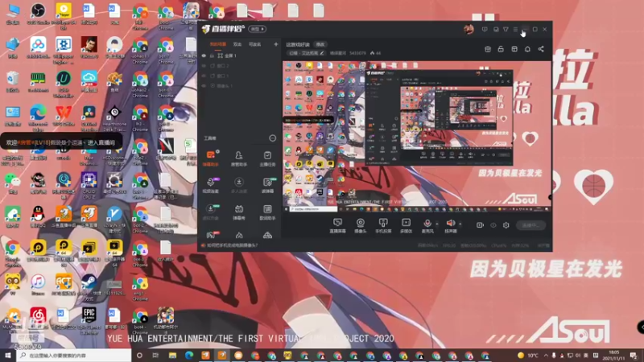Expand the speaker options arrow
This screenshot has width=644, height=362.
pyautogui.click(x=460, y=224)
